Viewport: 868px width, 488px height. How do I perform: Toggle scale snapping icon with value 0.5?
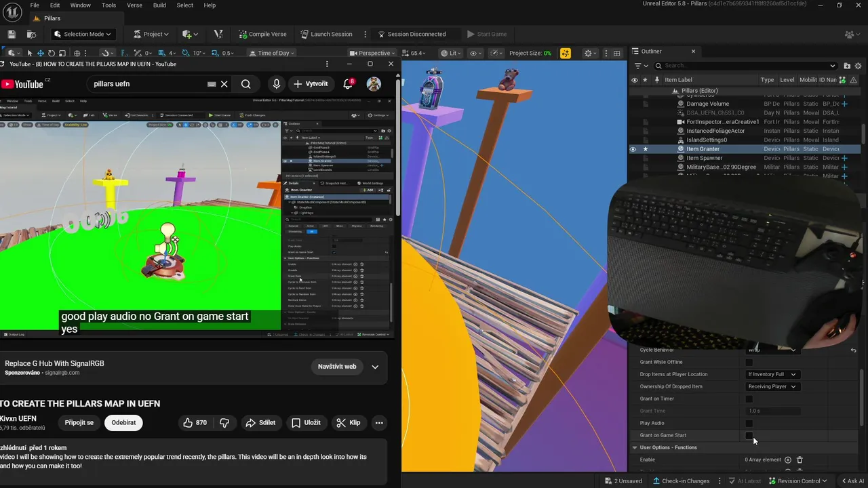214,53
